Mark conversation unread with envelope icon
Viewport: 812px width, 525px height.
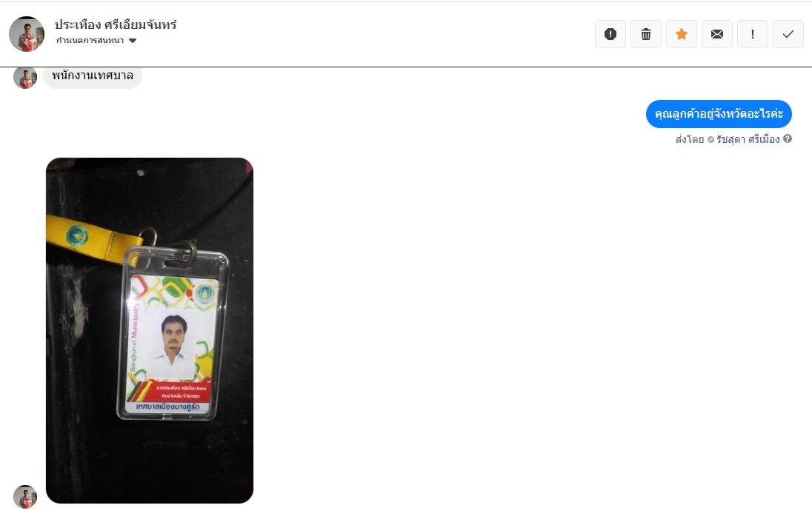click(717, 34)
